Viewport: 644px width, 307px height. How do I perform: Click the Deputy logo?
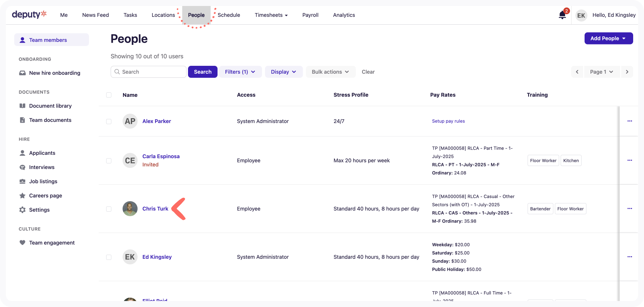coord(29,15)
